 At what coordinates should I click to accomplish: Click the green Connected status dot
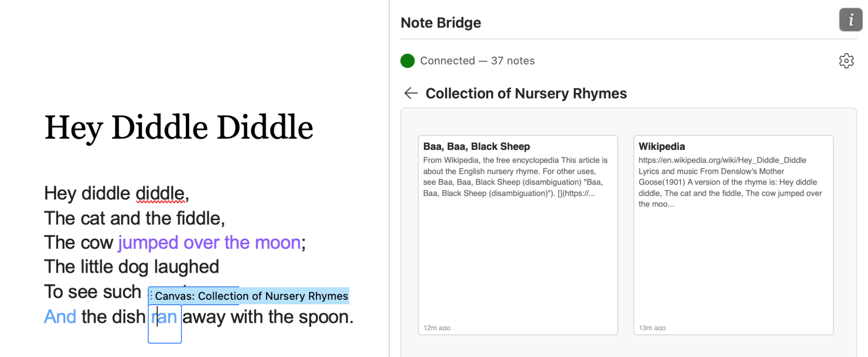407,61
